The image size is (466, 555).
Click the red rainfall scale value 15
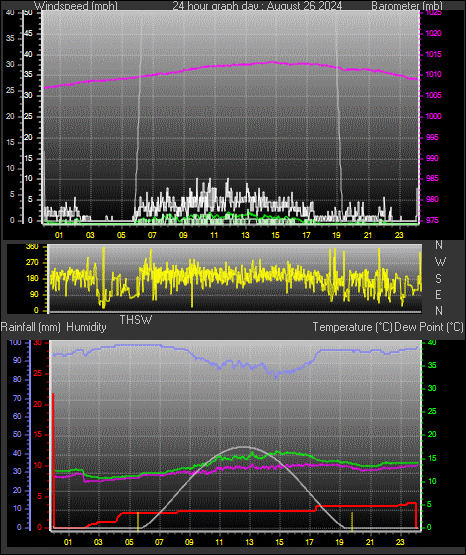click(38, 434)
